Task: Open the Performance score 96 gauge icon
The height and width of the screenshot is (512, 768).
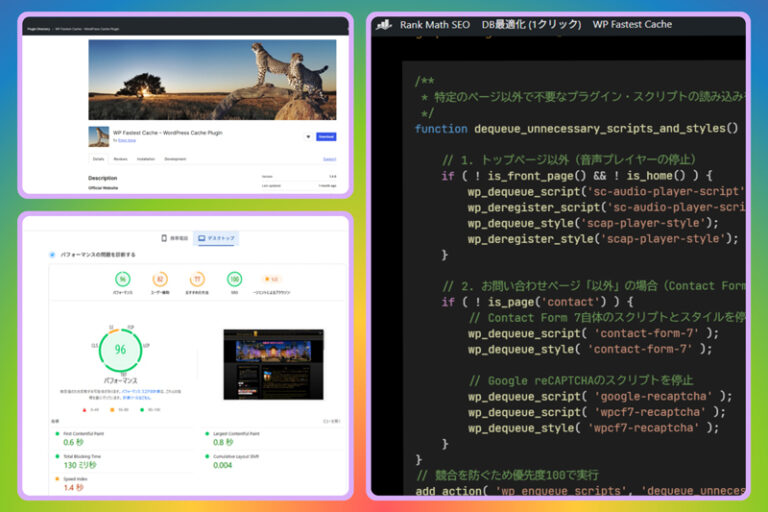Action: pos(122,279)
